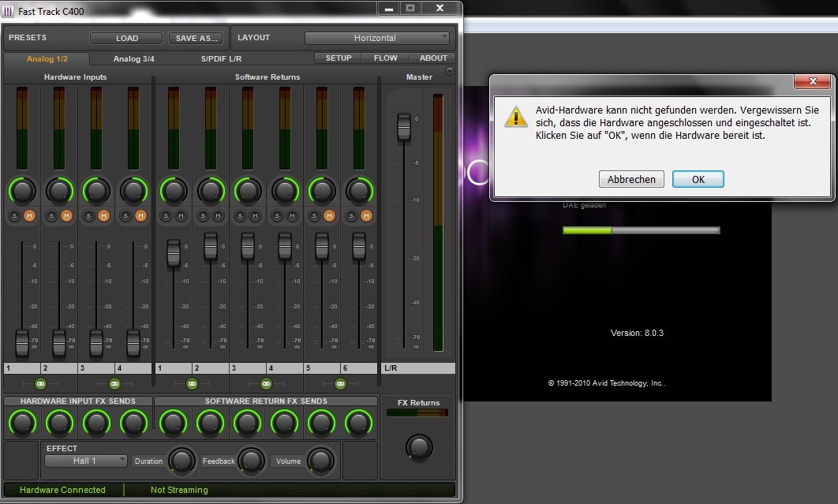The height and width of the screenshot is (504, 838).
Task: Switch to the S/PDIF L/R tab
Action: pyautogui.click(x=221, y=59)
